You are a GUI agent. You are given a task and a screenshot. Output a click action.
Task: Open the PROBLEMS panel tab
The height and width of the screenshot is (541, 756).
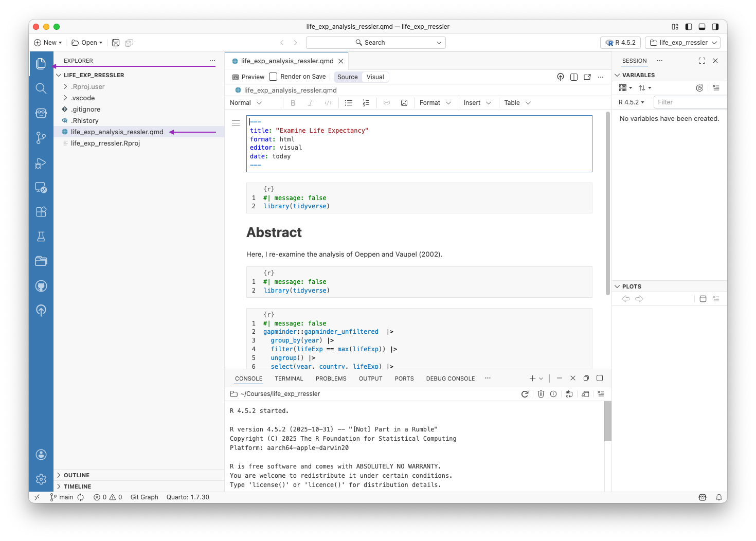331,378
